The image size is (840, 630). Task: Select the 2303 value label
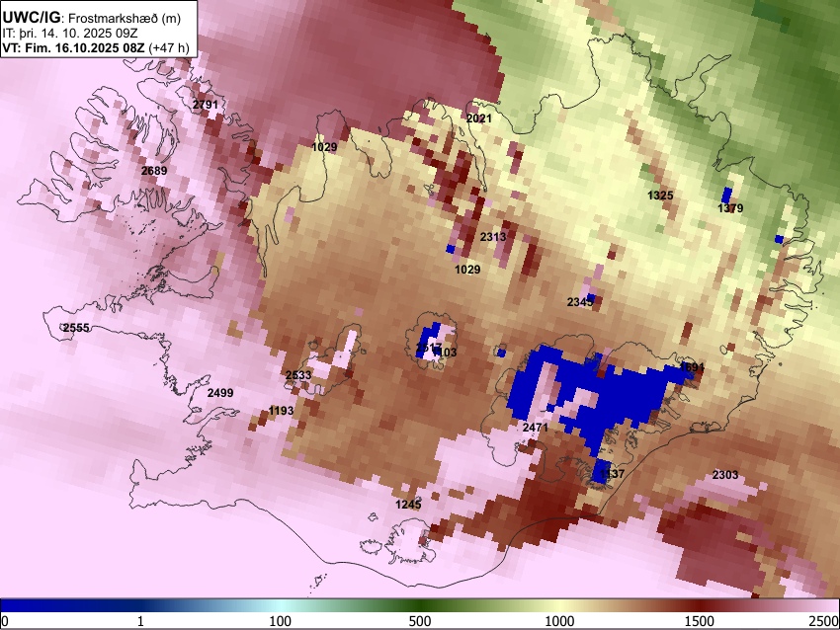pyautogui.click(x=725, y=475)
